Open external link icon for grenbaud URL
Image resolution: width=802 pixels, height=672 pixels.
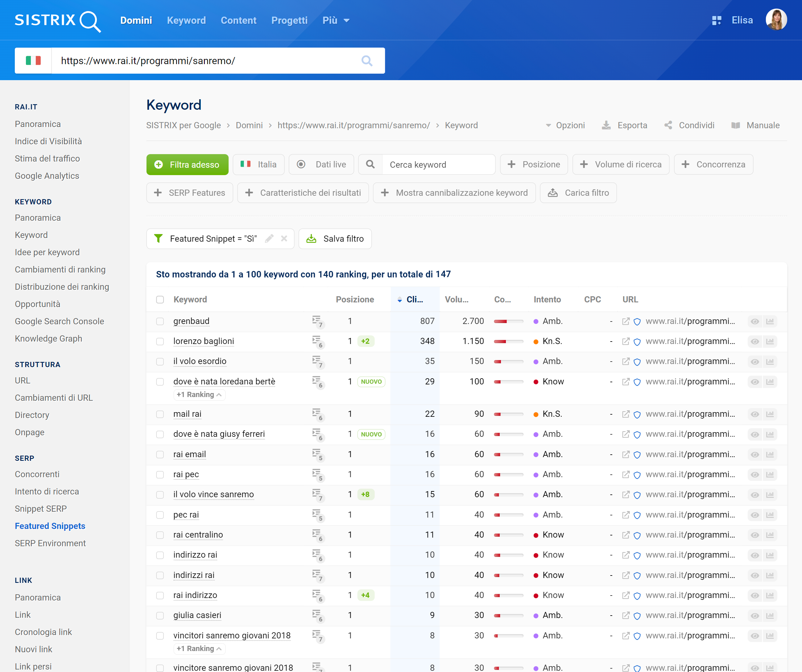[626, 321]
